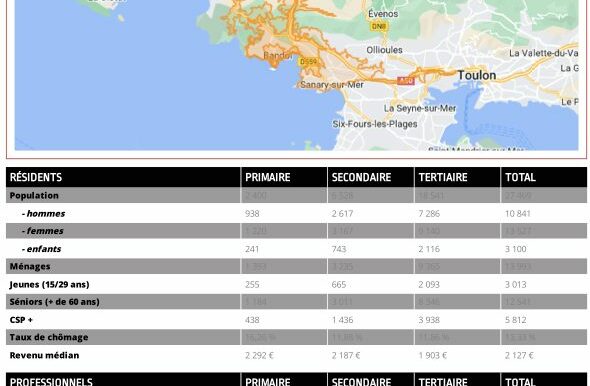Click the Six-Fours-les-Plages map label
Viewport: 590px width, 386px height.
tap(375, 124)
